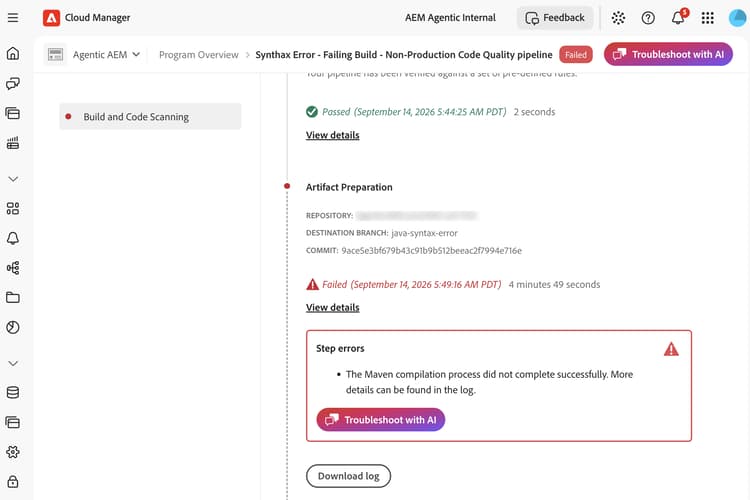Viewport: 750px width, 500px height.
Task: Open the branching tree icon in sidebar
Action: coord(13,268)
